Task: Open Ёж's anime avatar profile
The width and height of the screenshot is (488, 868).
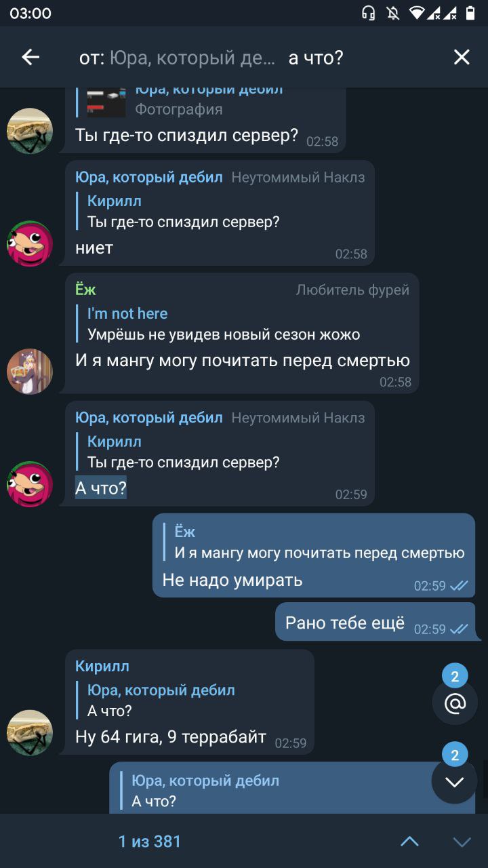Action: coord(30,372)
